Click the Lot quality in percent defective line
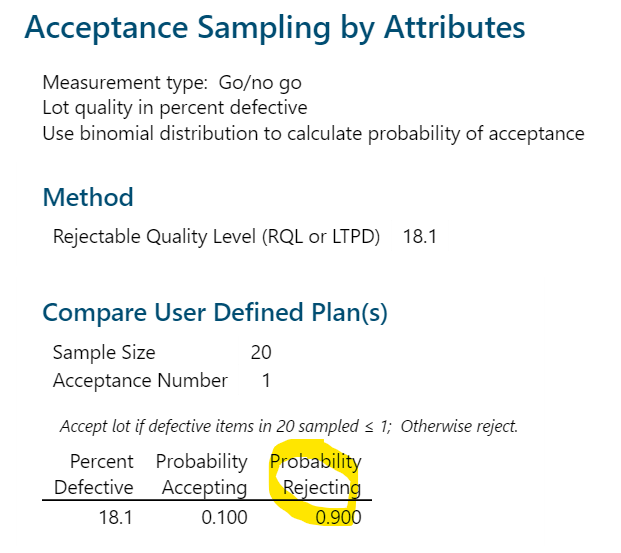This screenshot has height=553, width=621. (x=175, y=108)
